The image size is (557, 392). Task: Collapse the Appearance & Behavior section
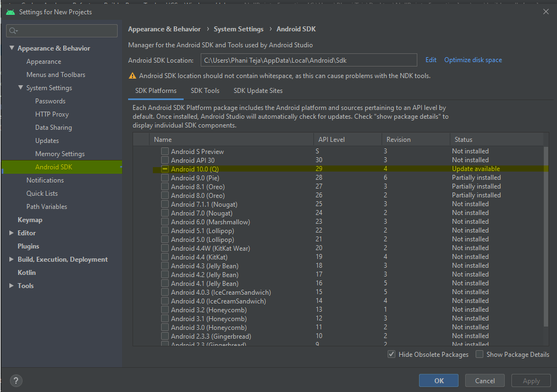(x=12, y=48)
